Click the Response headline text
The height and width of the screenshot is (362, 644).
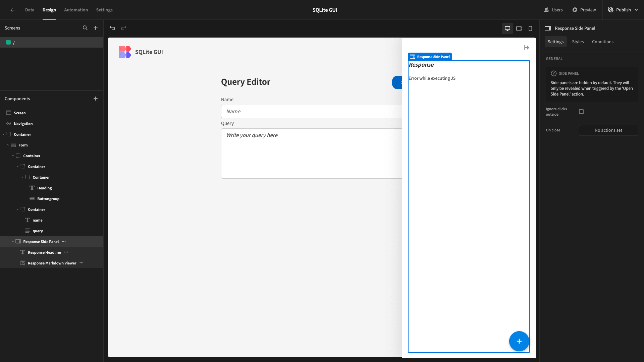421,65
